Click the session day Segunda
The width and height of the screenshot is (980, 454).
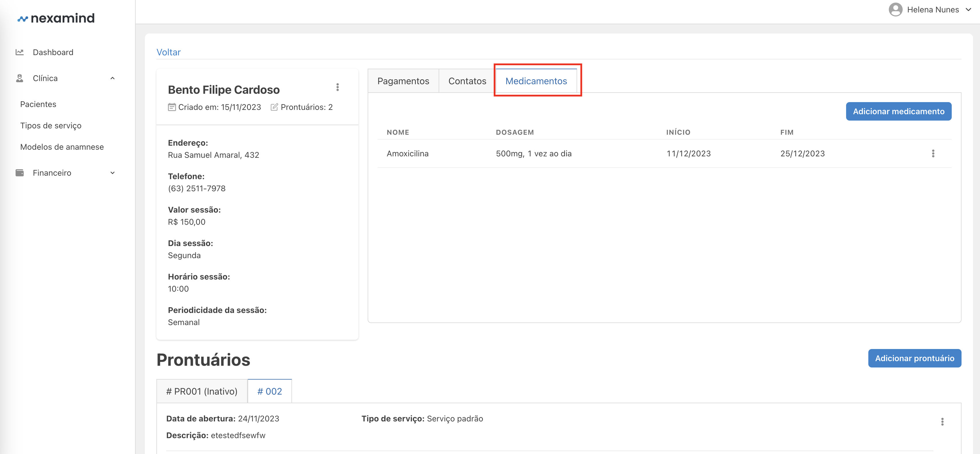coord(184,256)
